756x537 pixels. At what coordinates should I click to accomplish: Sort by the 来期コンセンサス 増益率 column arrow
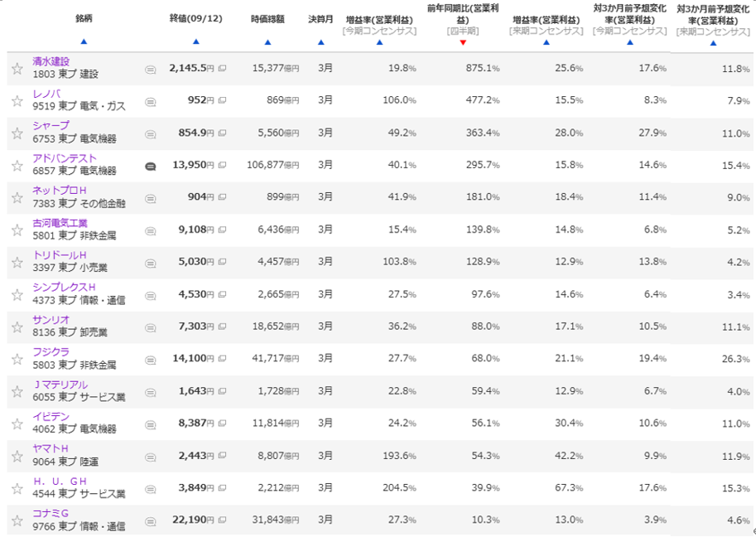pyautogui.click(x=547, y=42)
